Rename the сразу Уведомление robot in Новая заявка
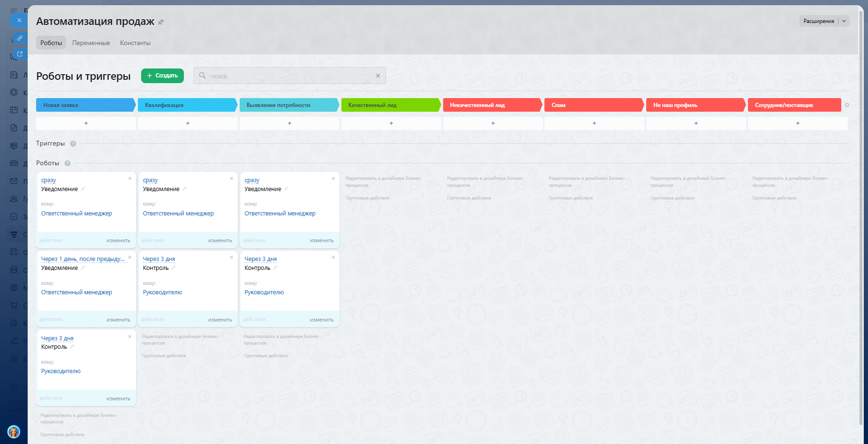This screenshot has width=868, height=444. click(x=83, y=189)
